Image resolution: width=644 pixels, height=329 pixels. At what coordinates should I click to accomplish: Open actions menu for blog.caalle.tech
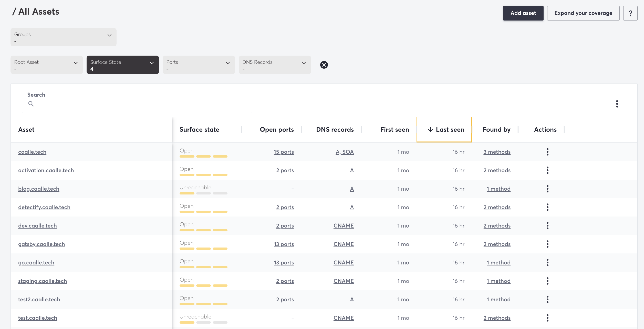pos(547,189)
